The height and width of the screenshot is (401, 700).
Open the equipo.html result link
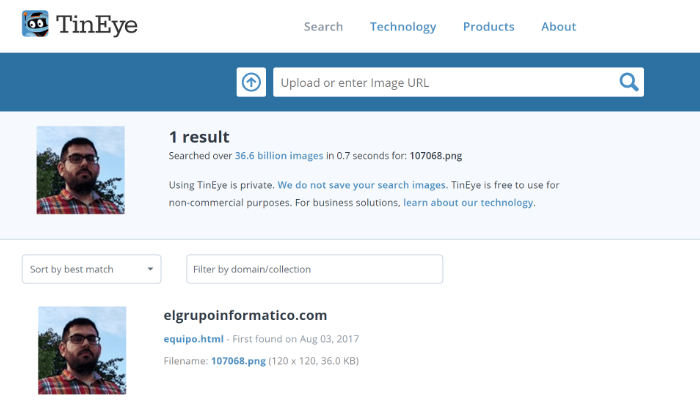(193, 339)
